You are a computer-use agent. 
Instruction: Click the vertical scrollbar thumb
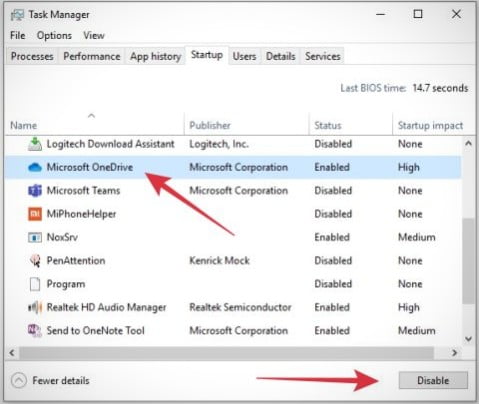coord(468,261)
